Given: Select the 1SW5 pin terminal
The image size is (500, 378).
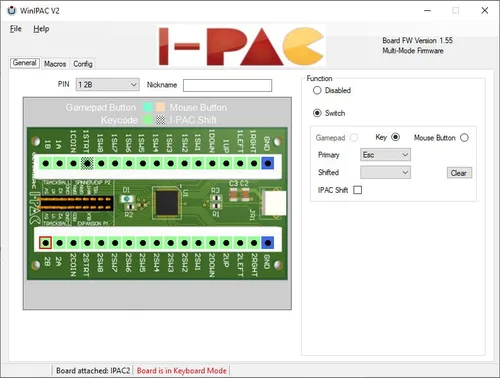Looking at the screenshot, I should click(143, 163).
